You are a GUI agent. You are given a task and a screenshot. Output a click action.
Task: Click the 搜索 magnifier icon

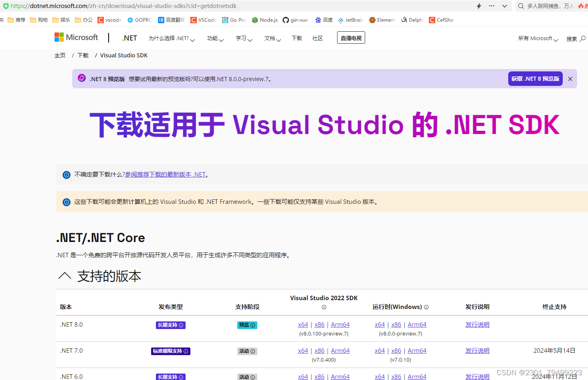pyautogui.click(x=582, y=39)
